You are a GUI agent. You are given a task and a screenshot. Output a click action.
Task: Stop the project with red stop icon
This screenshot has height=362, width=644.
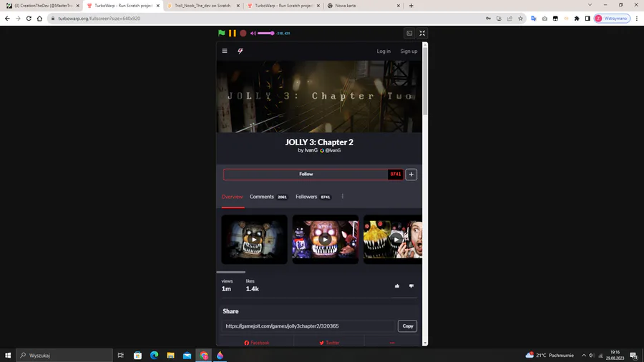point(243,33)
